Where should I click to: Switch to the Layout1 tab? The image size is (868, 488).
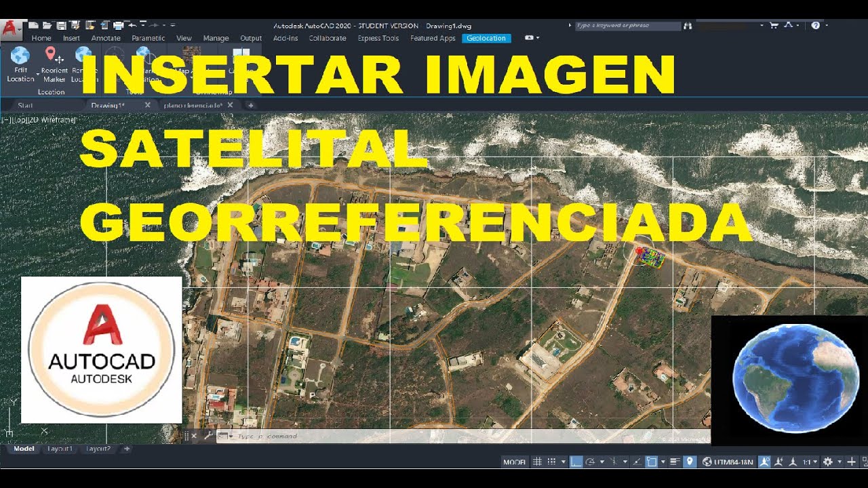[60, 449]
